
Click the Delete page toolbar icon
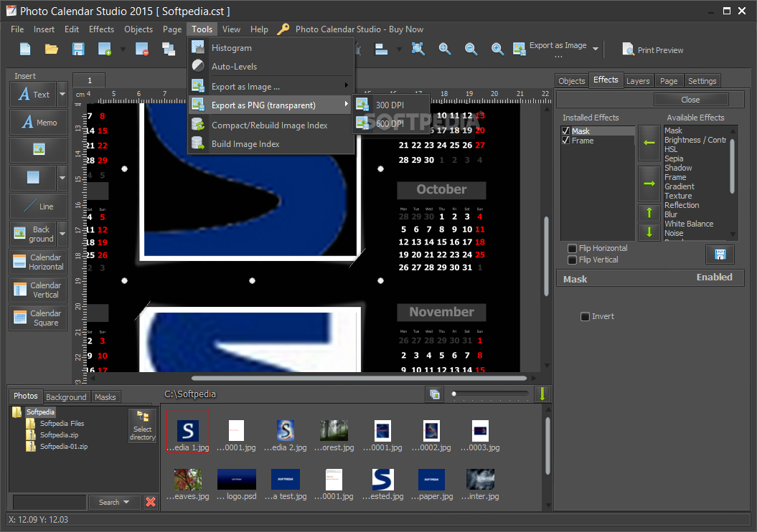(142, 49)
